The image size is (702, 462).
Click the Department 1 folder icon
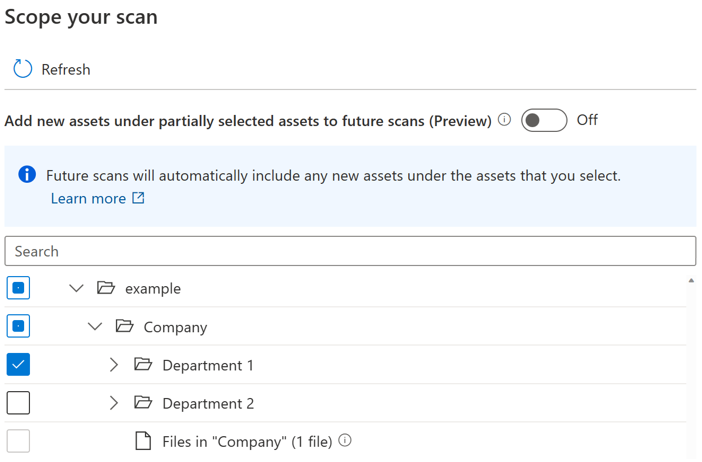143,365
